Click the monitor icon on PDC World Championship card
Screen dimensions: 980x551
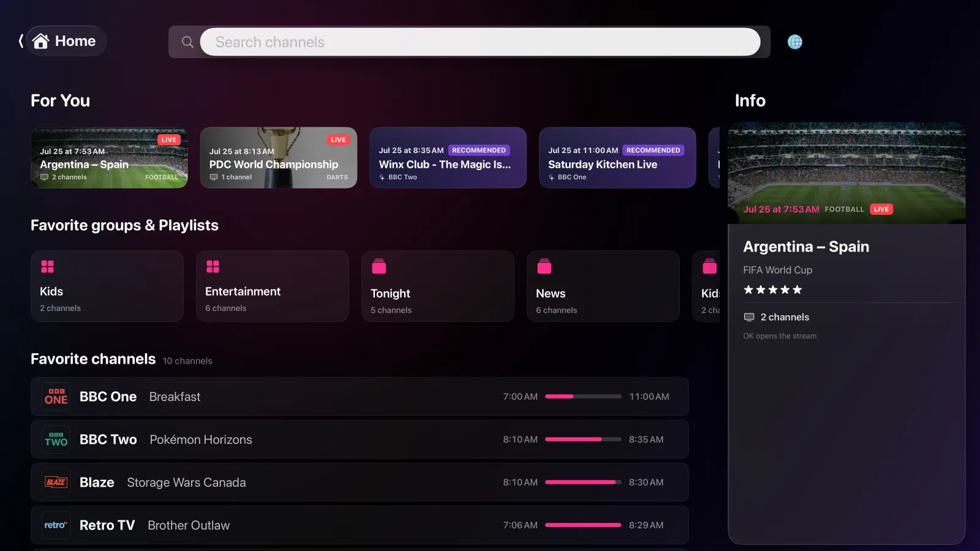coord(214,177)
